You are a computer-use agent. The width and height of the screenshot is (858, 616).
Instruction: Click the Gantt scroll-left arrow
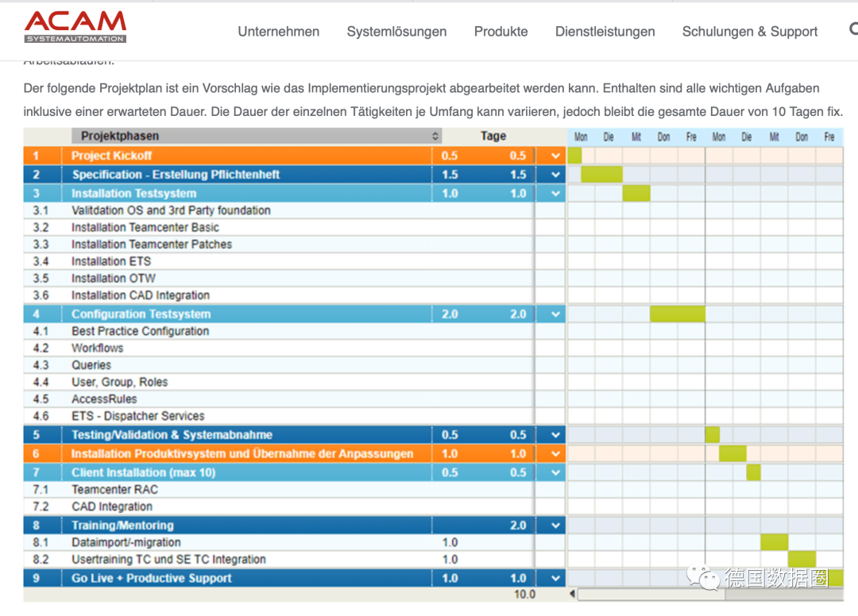coord(572,594)
